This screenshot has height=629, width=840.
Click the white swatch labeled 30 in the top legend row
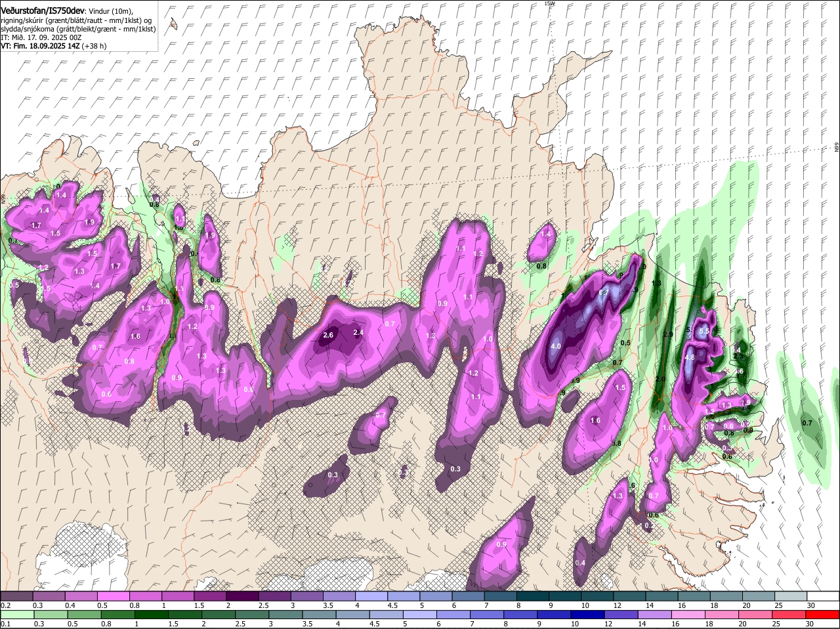(x=822, y=596)
